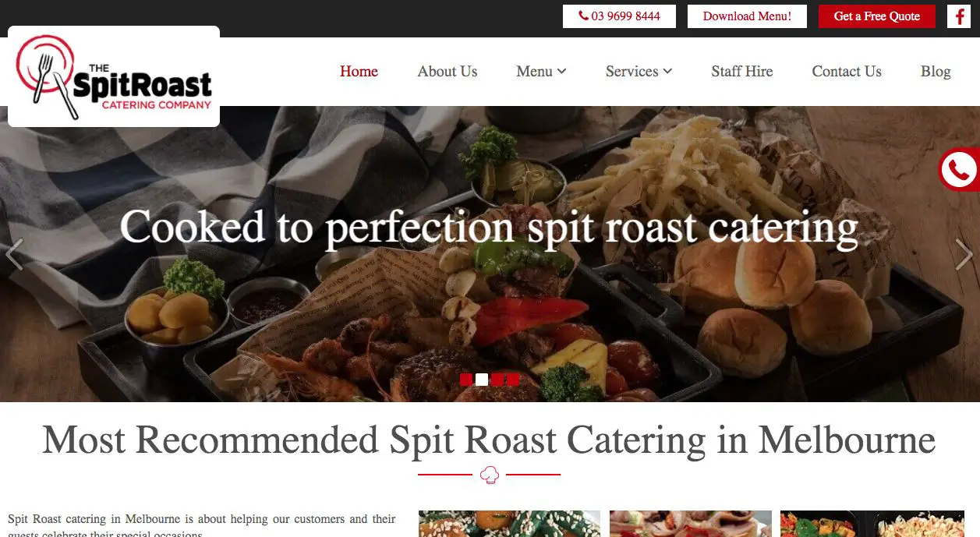980x537 pixels.
Task: Open the Facebook page icon
Action: pyautogui.click(x=958, y=16)
